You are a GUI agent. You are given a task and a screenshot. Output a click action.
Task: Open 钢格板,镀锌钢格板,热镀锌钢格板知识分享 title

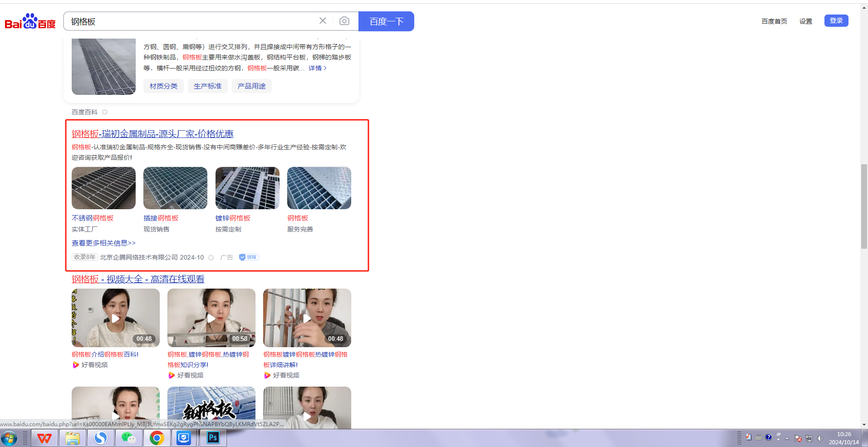[208, 359]
